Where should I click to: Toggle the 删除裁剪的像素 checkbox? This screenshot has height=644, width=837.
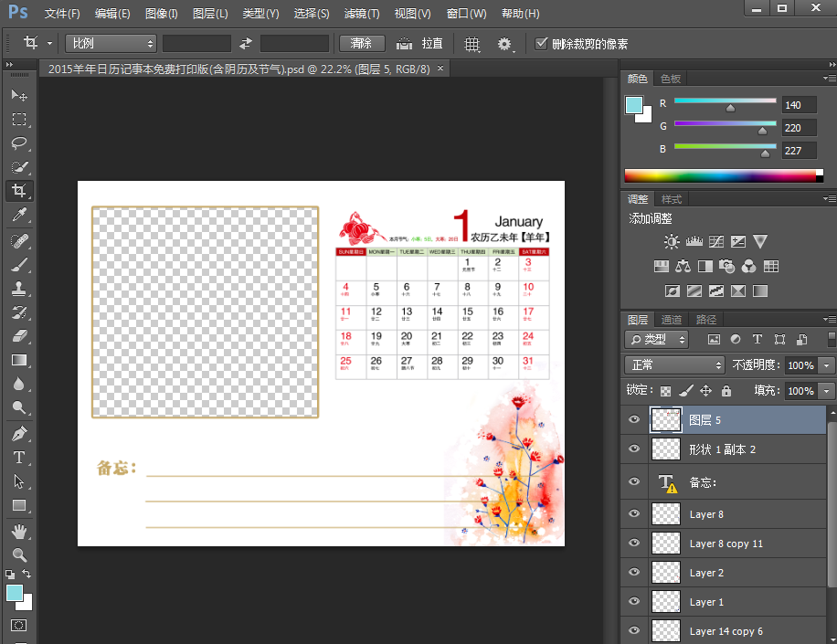542,43
